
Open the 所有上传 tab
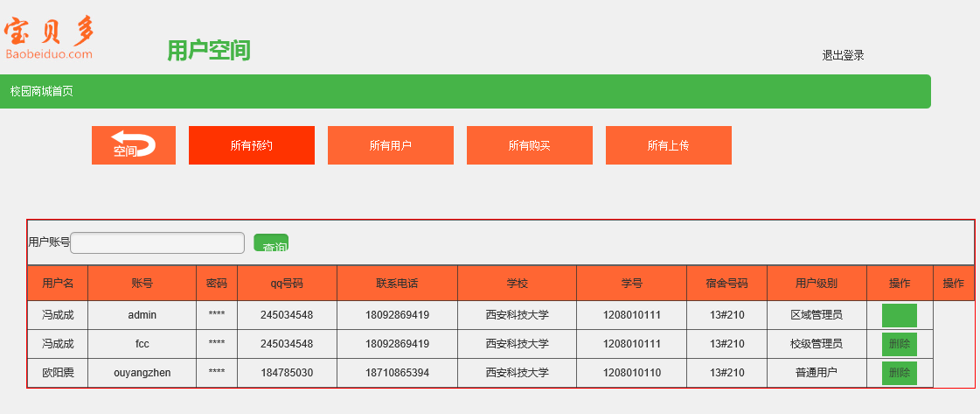point(668,145)
